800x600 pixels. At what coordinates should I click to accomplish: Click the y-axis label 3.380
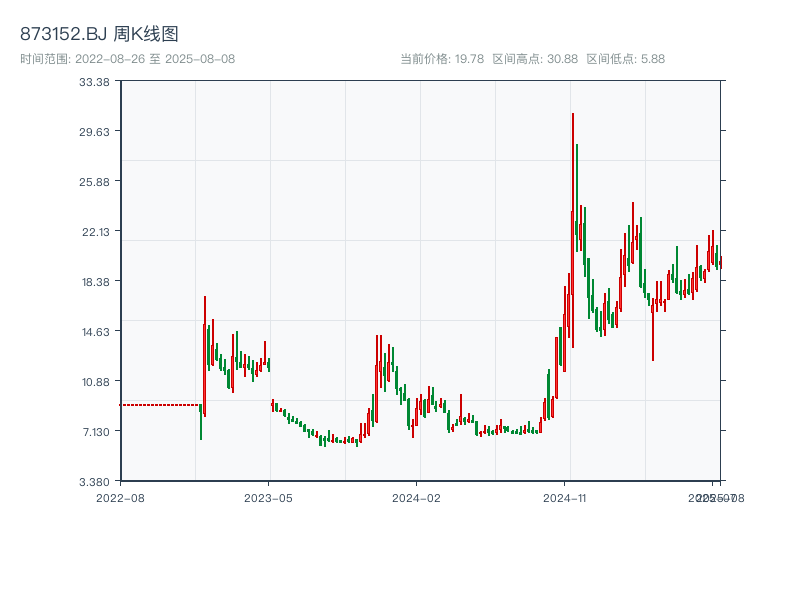coord(94,482)
